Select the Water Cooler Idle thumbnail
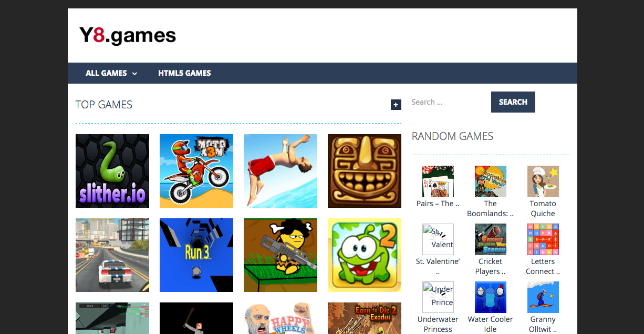This screenshot has height=334, width=644. [x=491, y=297]
